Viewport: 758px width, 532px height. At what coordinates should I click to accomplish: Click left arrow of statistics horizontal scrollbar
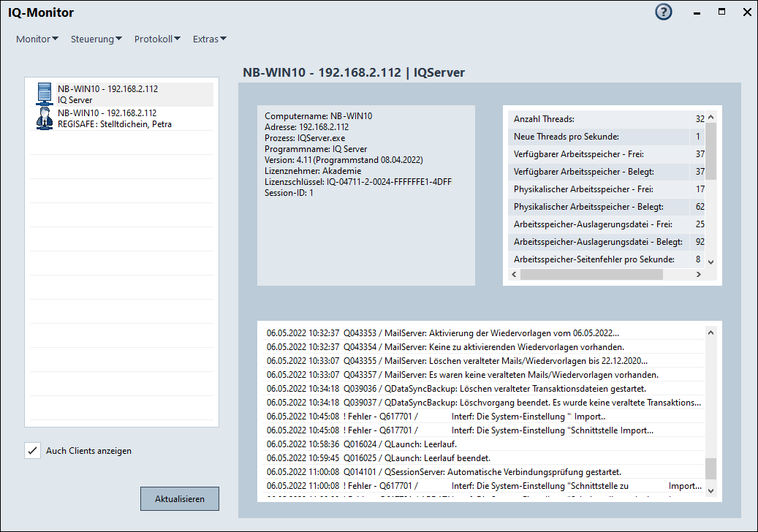pyautogui.click(x=513, y=275)
